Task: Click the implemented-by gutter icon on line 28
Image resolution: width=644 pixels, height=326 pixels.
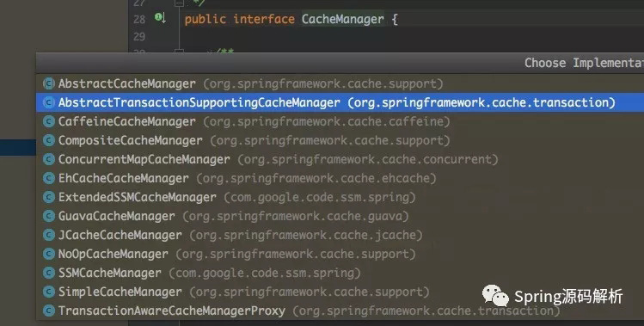Action: (x=160, y=18)
